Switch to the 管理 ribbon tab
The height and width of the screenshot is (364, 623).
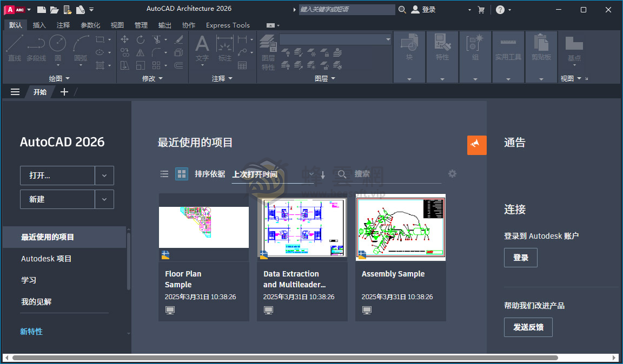coord(141,25)
